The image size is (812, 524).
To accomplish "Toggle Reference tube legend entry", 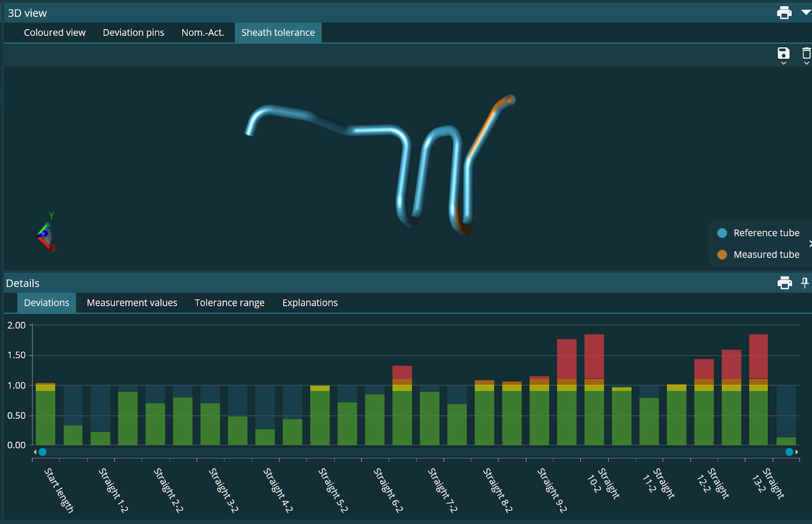I will 759,233.
